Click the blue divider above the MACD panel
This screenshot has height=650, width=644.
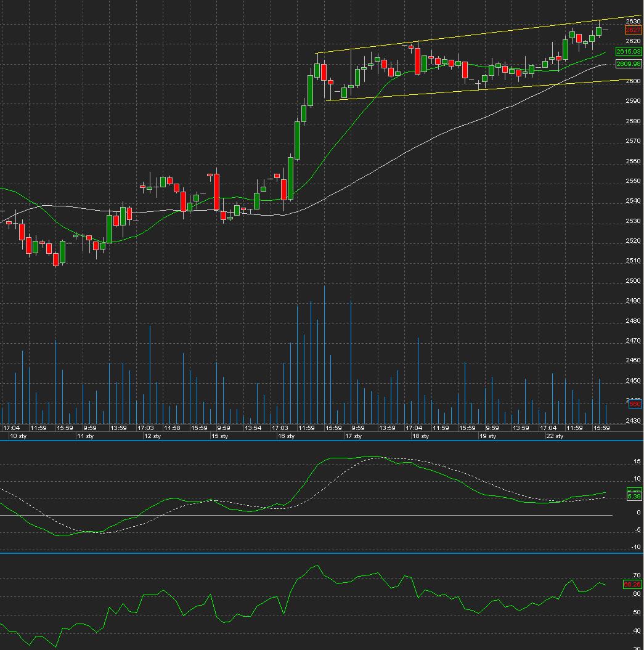click(320, 441)
